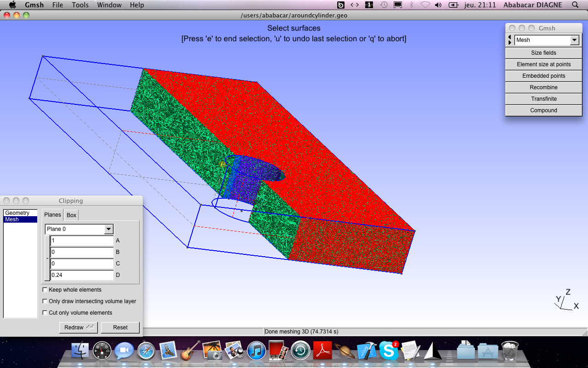This screenshot has width=588, height=368.
Task: Open Preview app in the dock
Action: (234, 351)
